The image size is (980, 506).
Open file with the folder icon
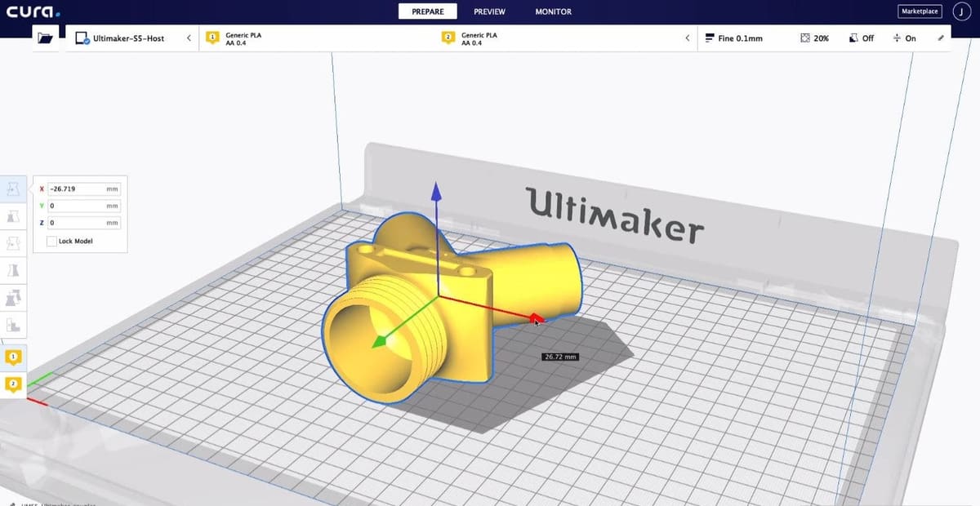(44, 38)
